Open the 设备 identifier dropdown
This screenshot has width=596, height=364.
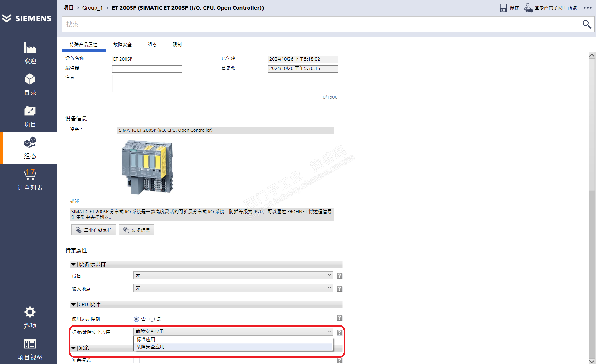[x=233, y=275]
